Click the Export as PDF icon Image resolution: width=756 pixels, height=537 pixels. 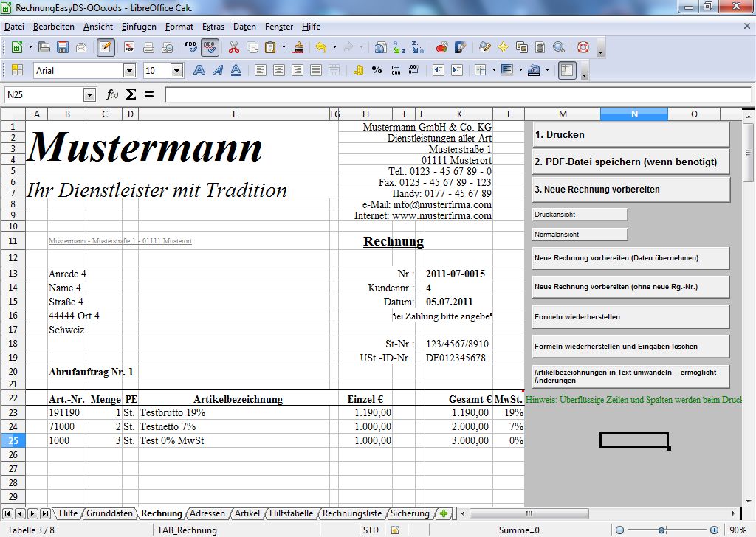[129, 47]
